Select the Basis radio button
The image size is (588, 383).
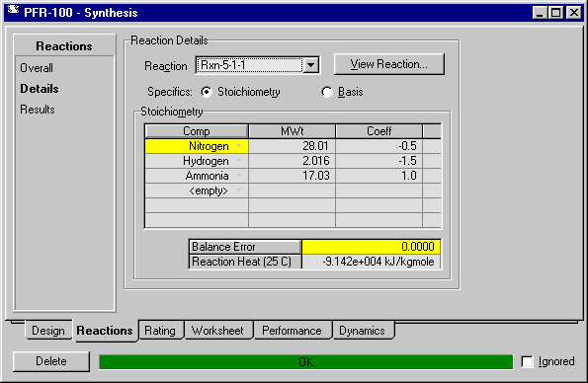pyautogui.click(x=327, y=92)
